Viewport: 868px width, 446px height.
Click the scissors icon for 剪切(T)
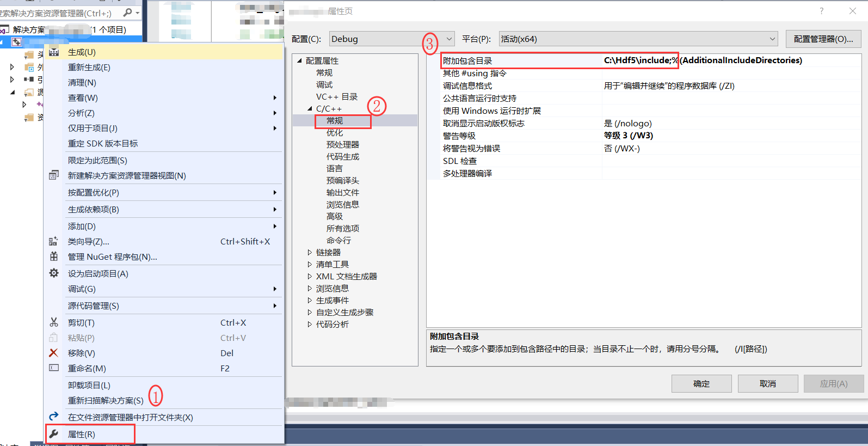pos(54,322)
